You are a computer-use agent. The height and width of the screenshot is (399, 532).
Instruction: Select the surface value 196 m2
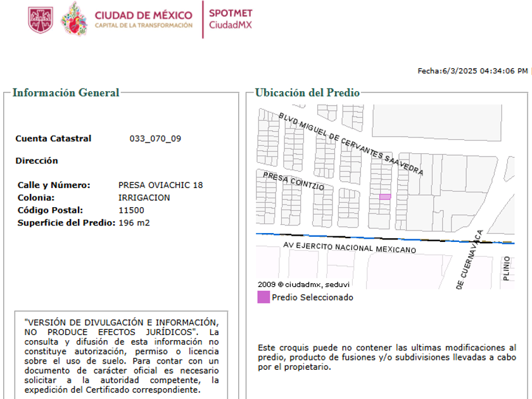click(x=134, y=222)
